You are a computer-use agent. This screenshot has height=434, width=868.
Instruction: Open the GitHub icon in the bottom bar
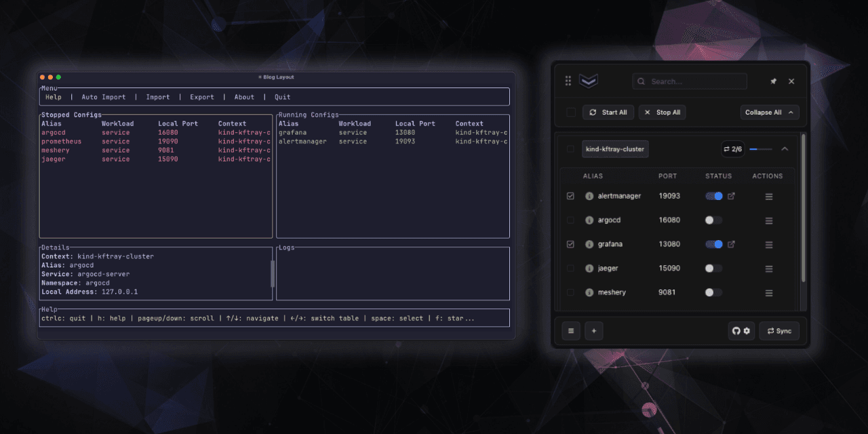click(x=736, y=331)
